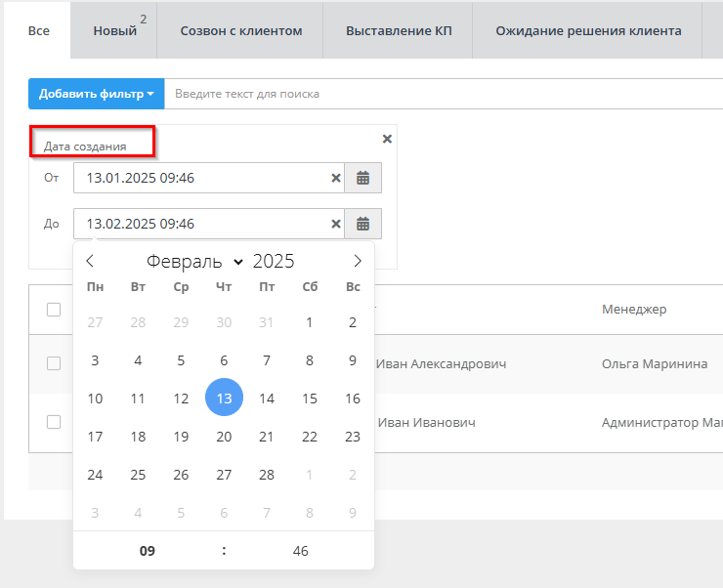This screenshot has height=588, width=723.
Task: Clear the 'От' date field value
Action: [x=336, y=178]
